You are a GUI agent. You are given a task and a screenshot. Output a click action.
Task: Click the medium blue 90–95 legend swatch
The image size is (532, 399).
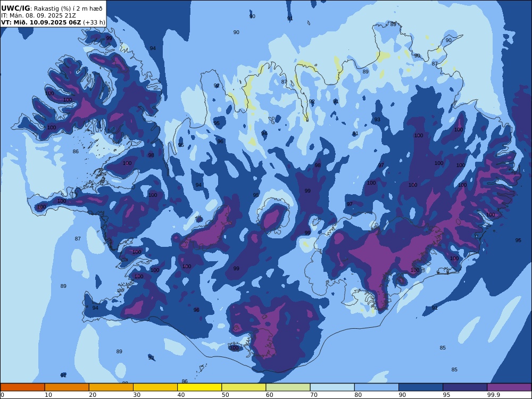pyautogui.click(x=421, y=387)
